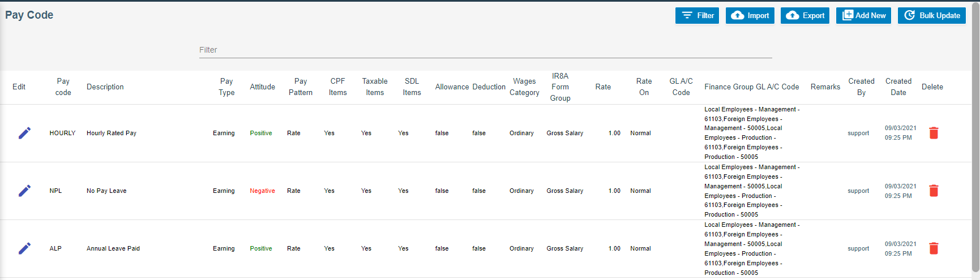Click the Filter button
Image resolution: width=980 pixels, height=280 pixels.
pos(697,15)
